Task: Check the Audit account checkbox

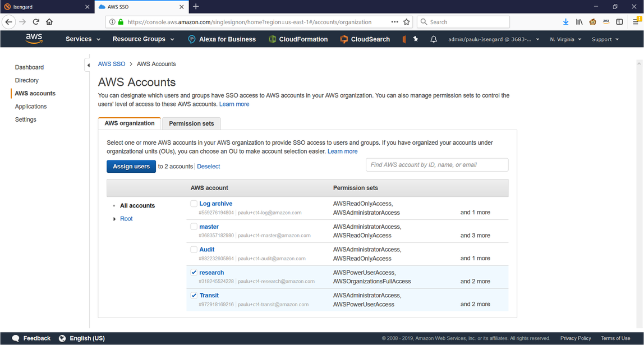Action: (x=194, y=249)
